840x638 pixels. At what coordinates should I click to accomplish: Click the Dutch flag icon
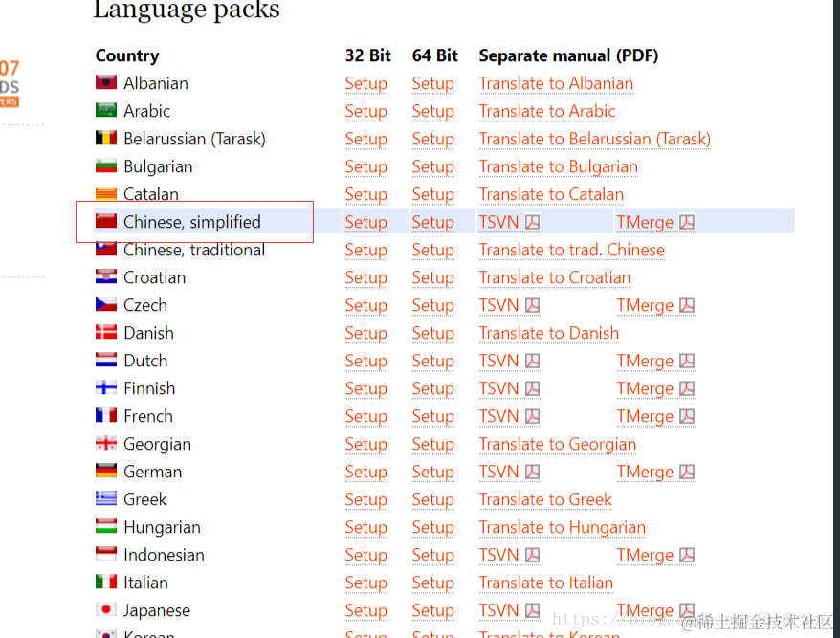click(106, 360)
